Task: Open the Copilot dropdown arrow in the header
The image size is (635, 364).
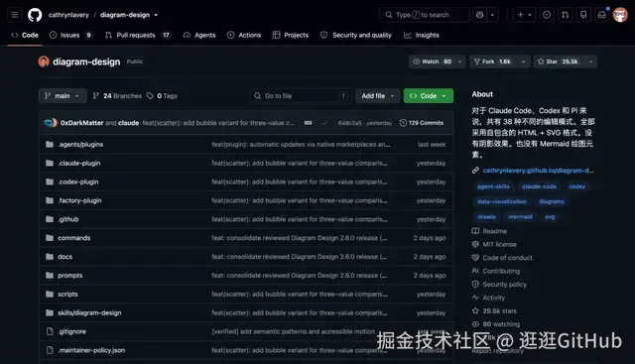Action: pyautogui.click(x=492, y=15)
